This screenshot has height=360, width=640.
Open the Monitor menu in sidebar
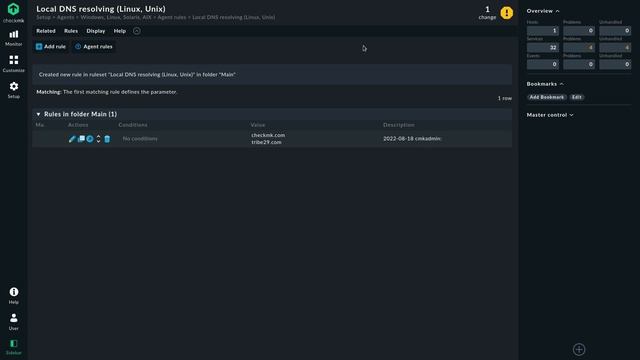pos(13,38)
